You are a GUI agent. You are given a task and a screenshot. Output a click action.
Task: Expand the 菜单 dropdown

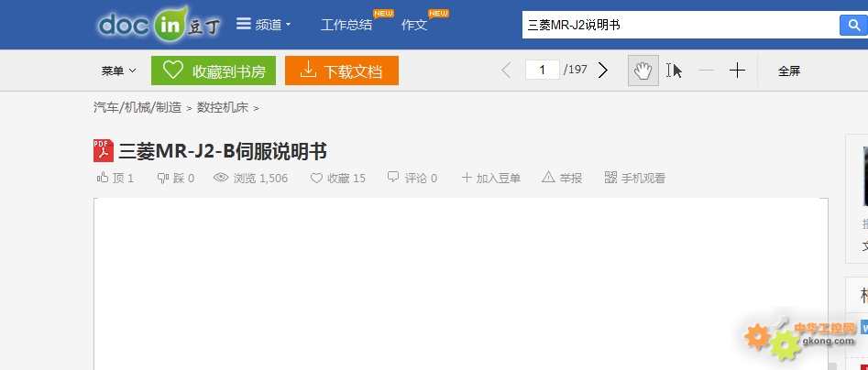tap(118, 71)
